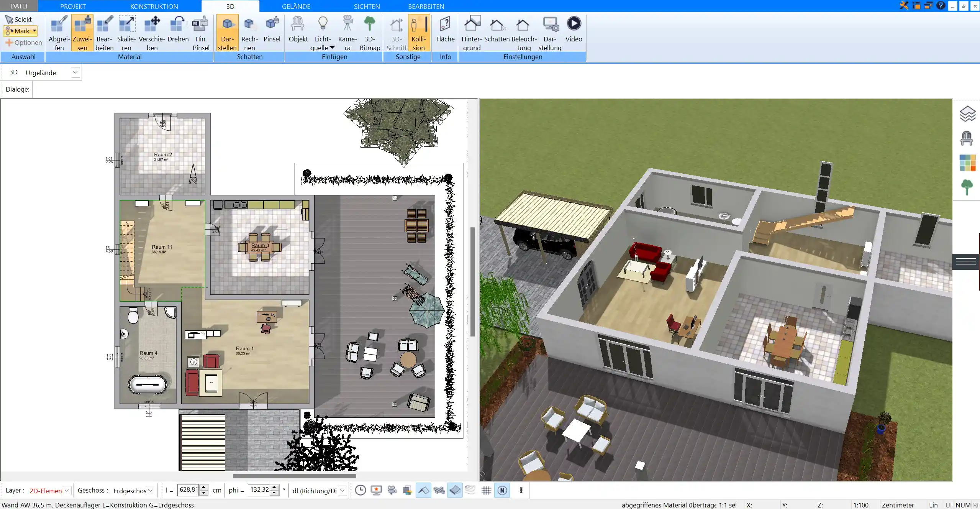The image size is (980, 509).
Task: Toggle the grid display icon
Action: pyautogui.click(x=486, y=490)
